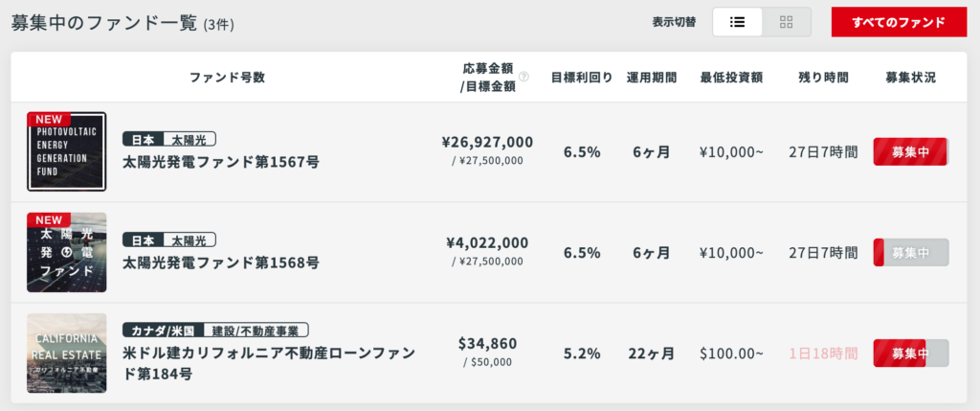Open thumbnail of Photovoltaic Energy Generation Fund
This screenshot has width=980, height=411.
click(x=67, y=151)
